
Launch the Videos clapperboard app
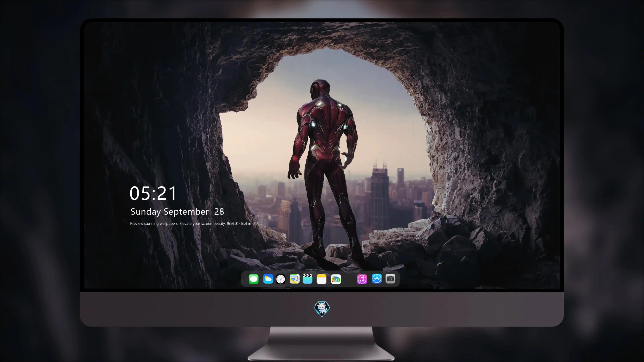tap(308, 279)
